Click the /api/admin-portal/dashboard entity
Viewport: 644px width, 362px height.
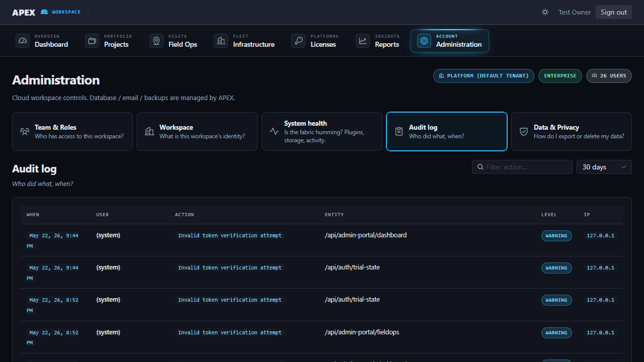coord(366,235)
